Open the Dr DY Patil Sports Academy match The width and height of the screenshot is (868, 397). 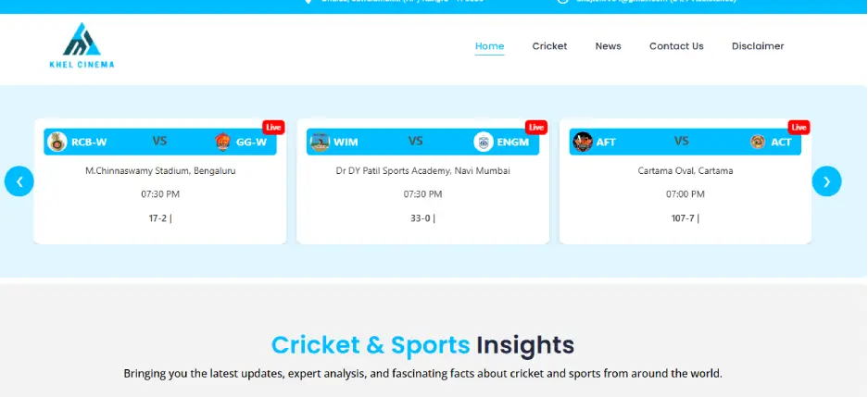[x=422, y=194]
